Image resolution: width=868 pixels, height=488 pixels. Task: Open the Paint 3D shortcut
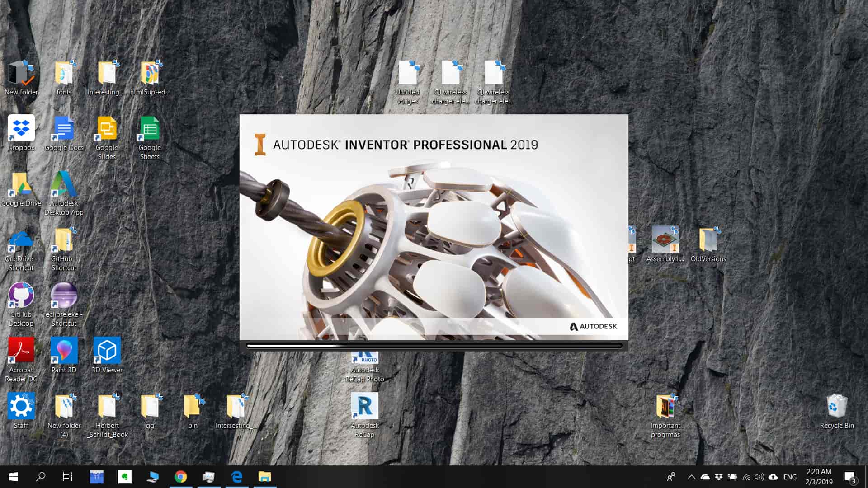(64, 351)
